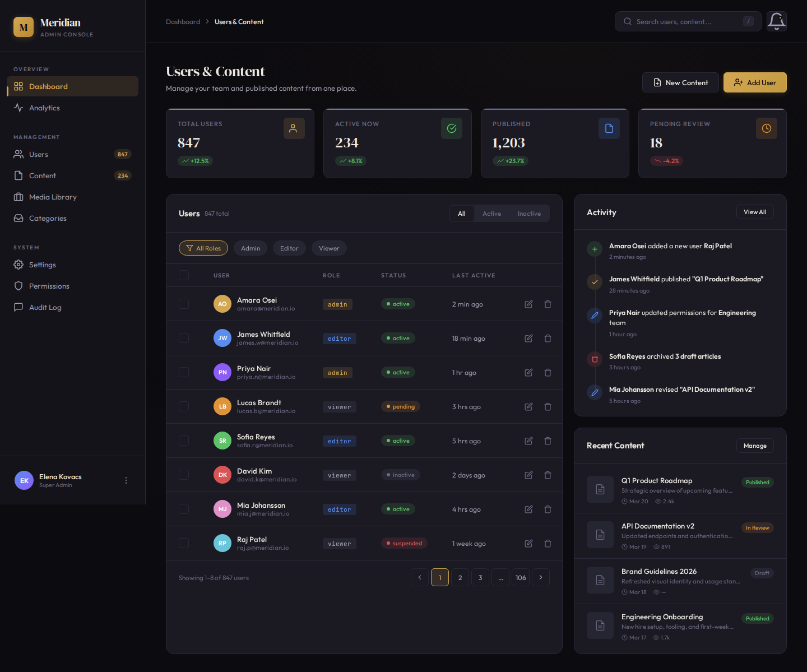The image size is (807, 672).
Task: Select page 106 in pagination
Action: click(x=521, y=577)
